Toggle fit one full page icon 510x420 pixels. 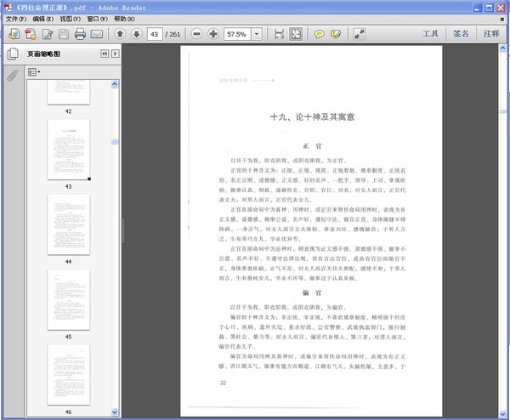pyautogui.click(x=296, y=34)
